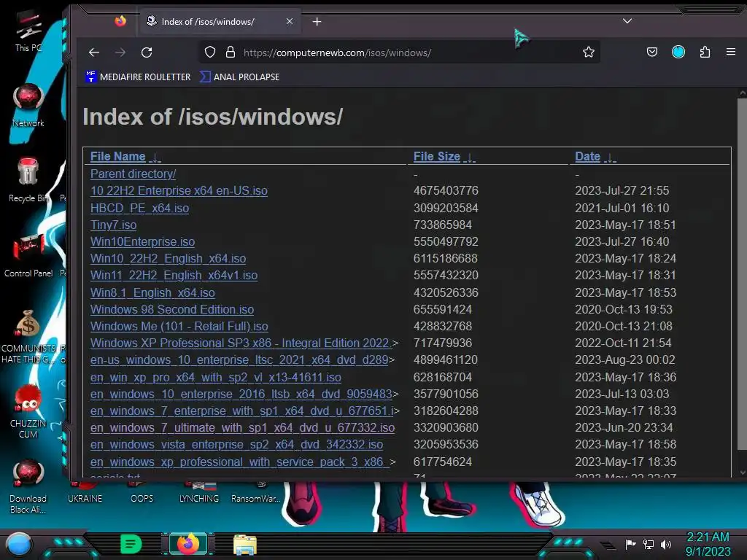The width and height of the screenshot is (747, 560).
Task: Bookmark this page with the star
Action: coord(589,52)
